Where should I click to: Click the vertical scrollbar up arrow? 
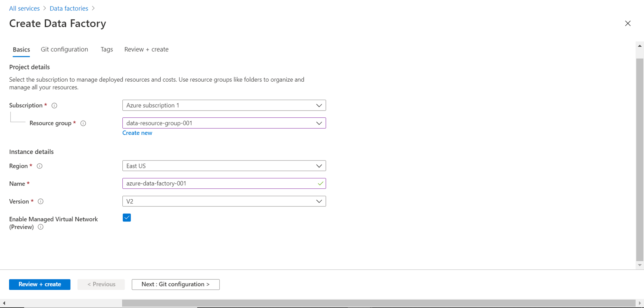[x=640, y=46]
